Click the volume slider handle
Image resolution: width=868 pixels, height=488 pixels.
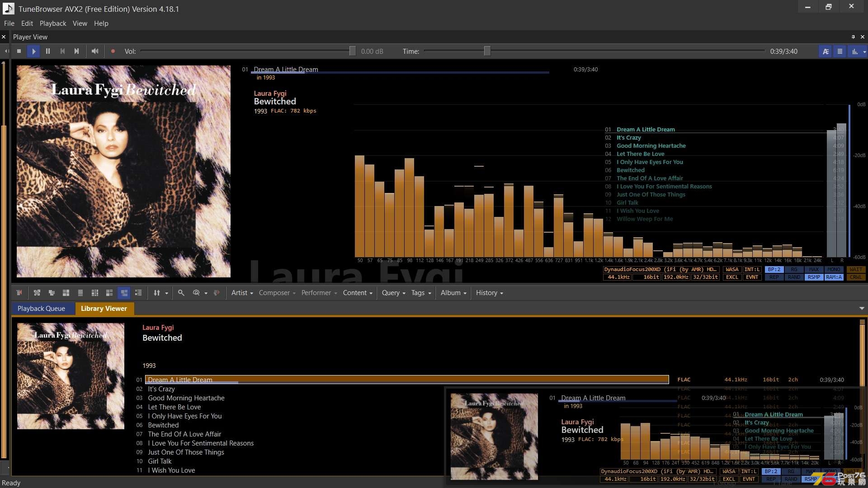tap(353, 51)
